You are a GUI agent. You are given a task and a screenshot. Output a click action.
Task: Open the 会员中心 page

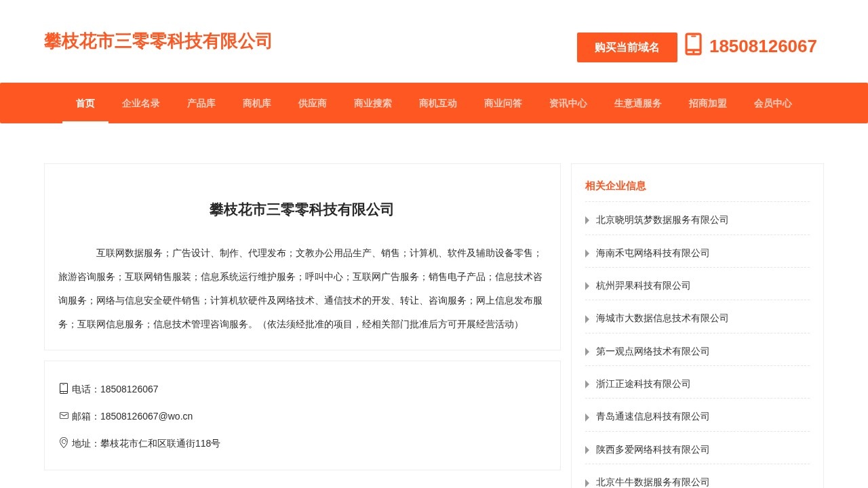[773, 103]
